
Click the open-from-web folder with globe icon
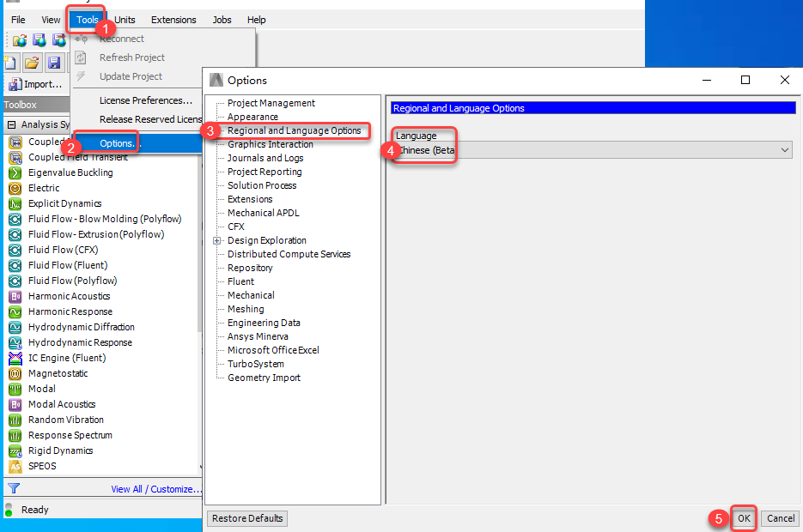[x=20, y=40]
